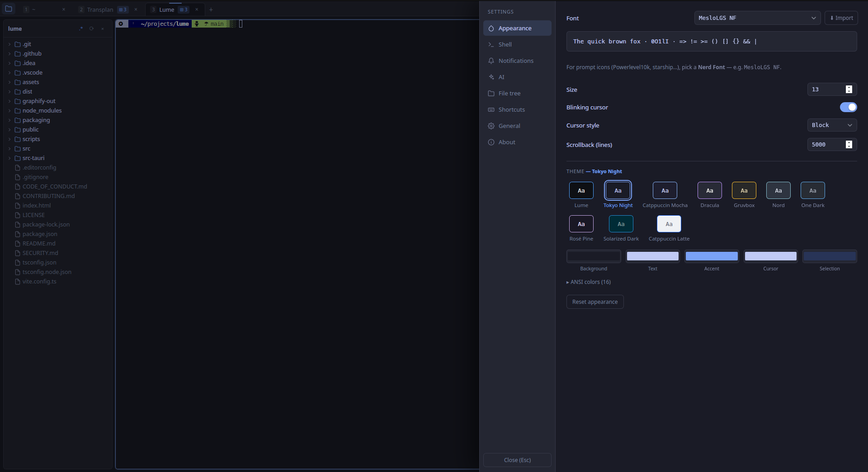Open the Cursor style dropdown
Image resolution: width=868 pixels, height=472 pixels.
[832, 125]
